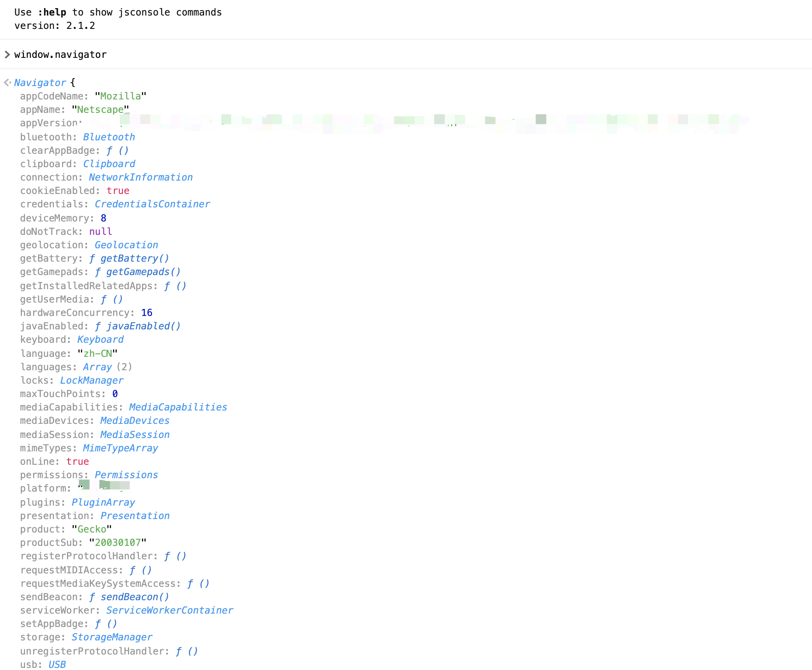Click the output return arrow icon
The image size is (812, 670).
[x=7, y=83]
